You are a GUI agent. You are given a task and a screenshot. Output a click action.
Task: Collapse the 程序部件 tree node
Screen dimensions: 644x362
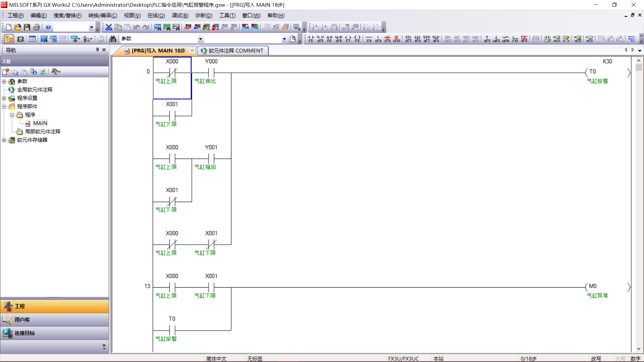tap(4, 107)
